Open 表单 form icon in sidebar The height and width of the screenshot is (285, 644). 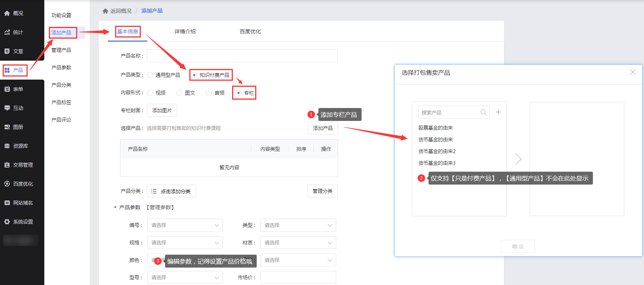click(7, 89)
